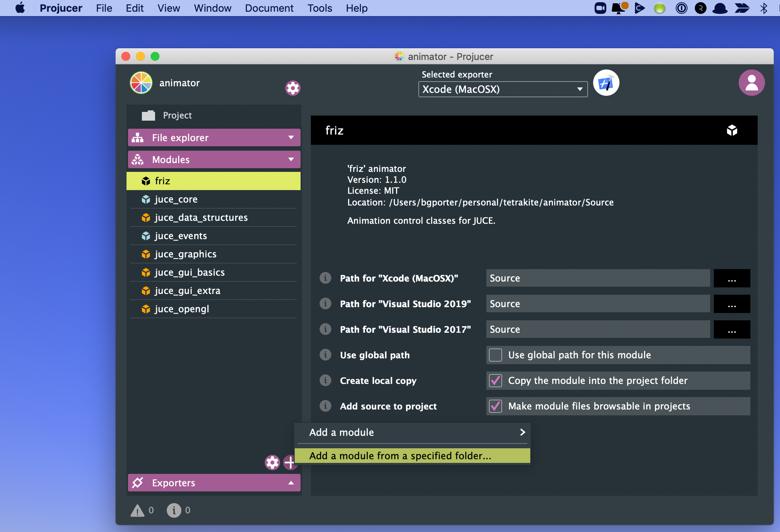Enable Use global path for this module
The width and height of the screenshot is (780, 532).
pos(495,355)
